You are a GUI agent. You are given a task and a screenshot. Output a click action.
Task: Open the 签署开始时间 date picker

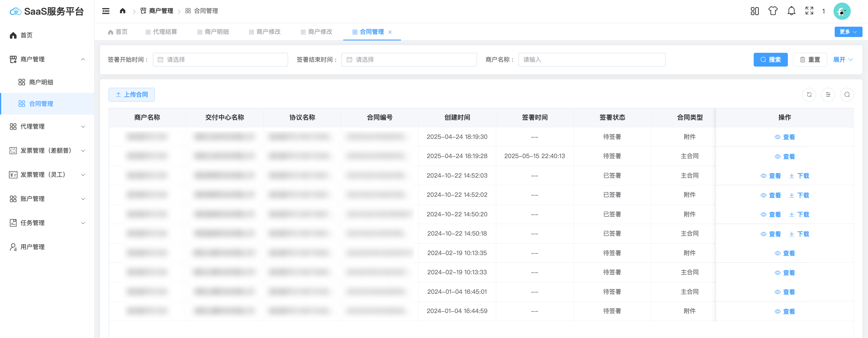point(220,60)
